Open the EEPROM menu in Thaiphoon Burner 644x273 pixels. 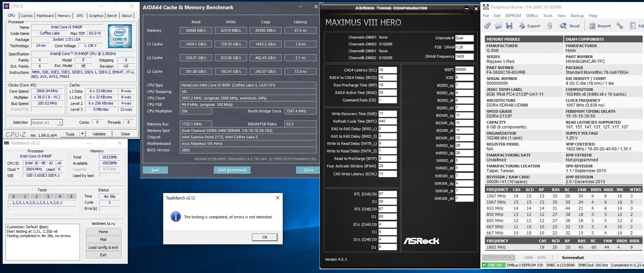(513, 16)
